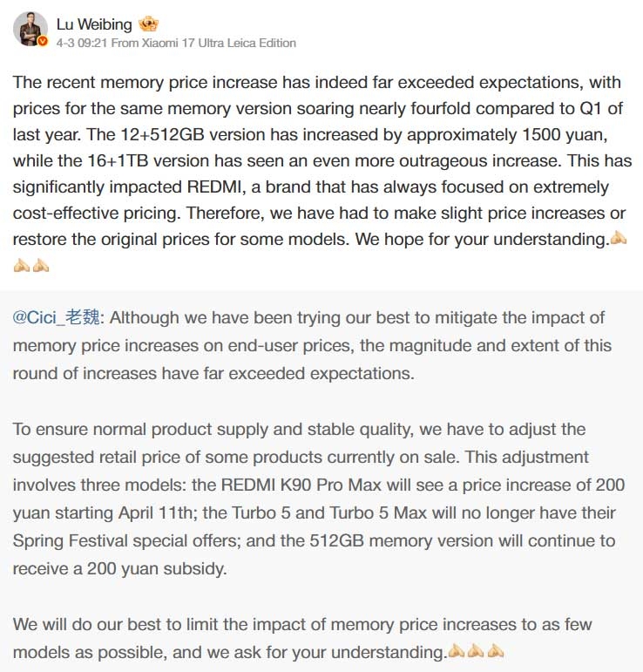643x672 pixels.
Task: Click the second folded-hands emoji on the emoji-only line
Action: pyautogui.click(x=41, y=265)
